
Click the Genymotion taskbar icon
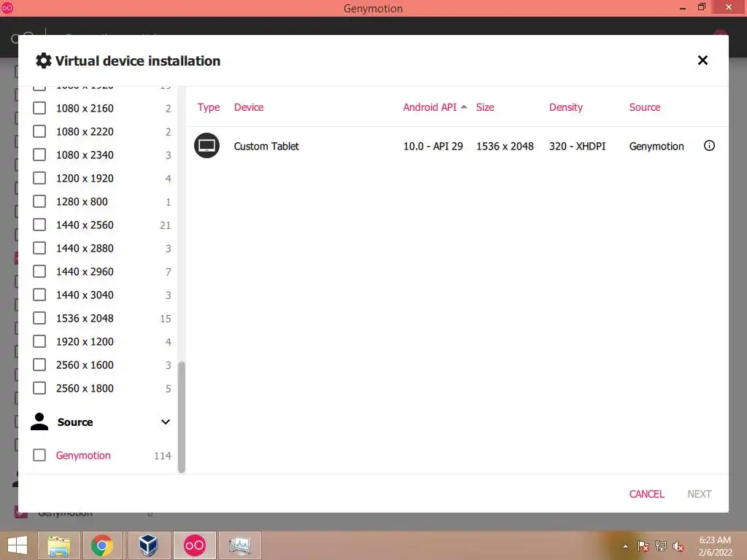click(x=194, y=545)
